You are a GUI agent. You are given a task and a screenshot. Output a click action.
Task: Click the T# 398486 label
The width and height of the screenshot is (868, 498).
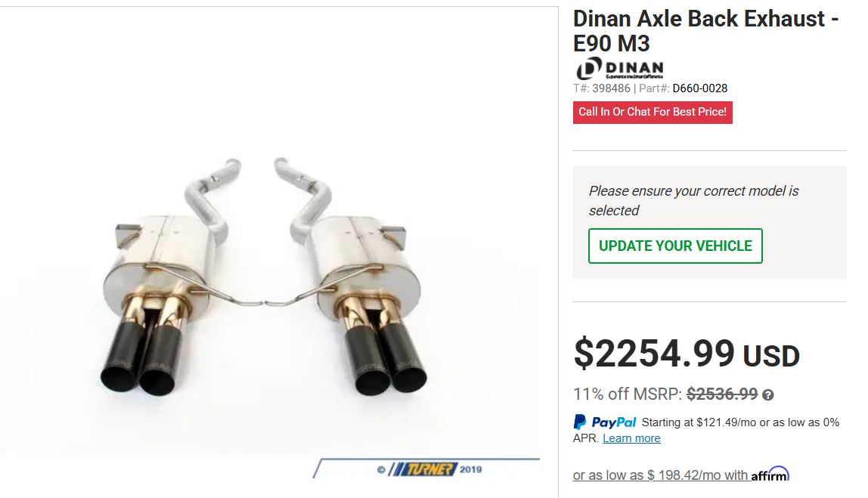[x=602, y=88]
